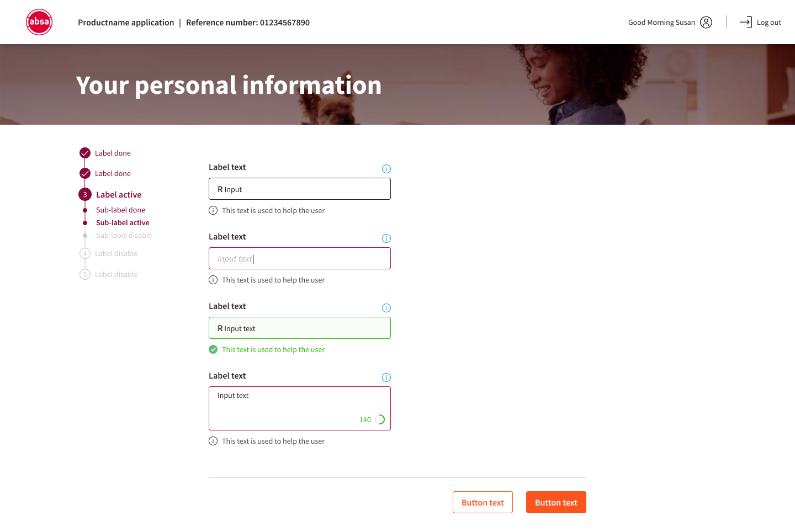Image resolution: width=795 pixels, height=532 pixels.
Task: Click the 'Log out' text link
Action: pyautogui.click(x=768, y=23)
